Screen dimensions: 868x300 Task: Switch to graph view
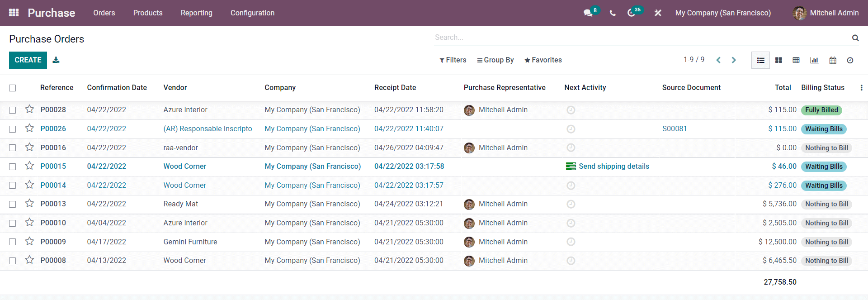point(814,60)
